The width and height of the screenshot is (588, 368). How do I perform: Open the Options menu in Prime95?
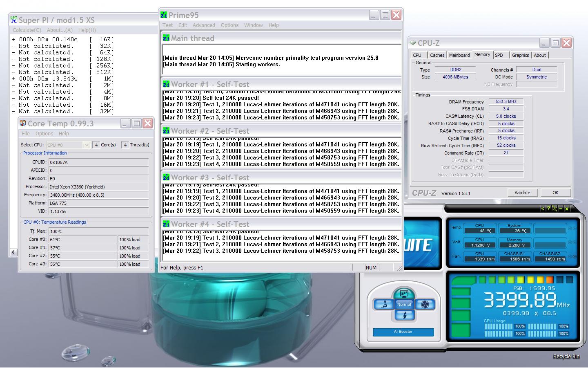(229, 25)
